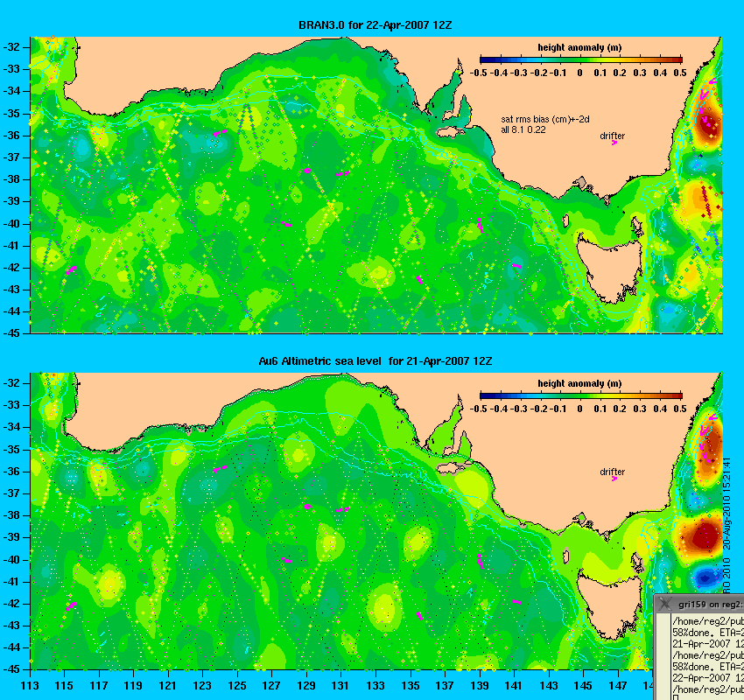
Task: Click the height anomaly color bar in the BRAN3.0 plot
Action: [x=581, y=59]
